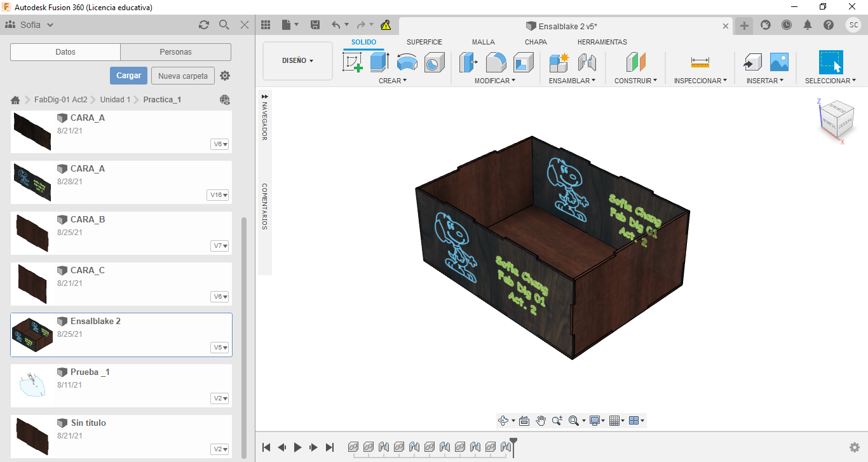Play the timeline animation
This screenshot has width=868, height=462.
click(297, 447)
